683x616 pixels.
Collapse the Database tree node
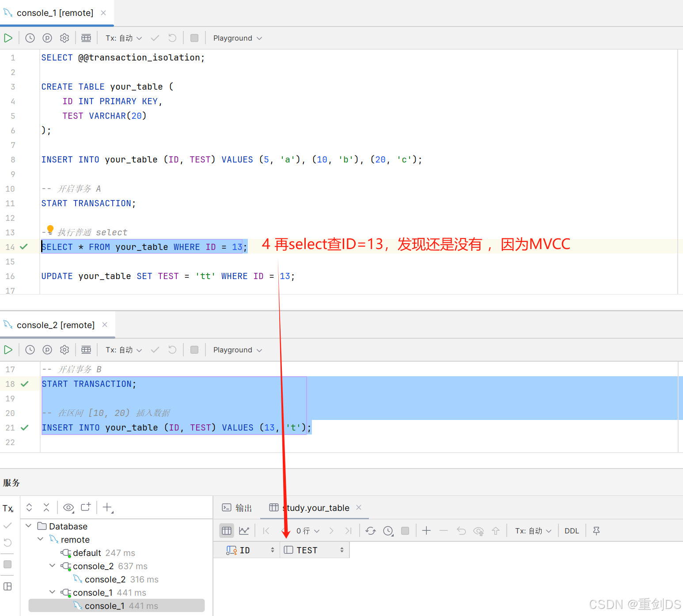[x=29, y=525]
